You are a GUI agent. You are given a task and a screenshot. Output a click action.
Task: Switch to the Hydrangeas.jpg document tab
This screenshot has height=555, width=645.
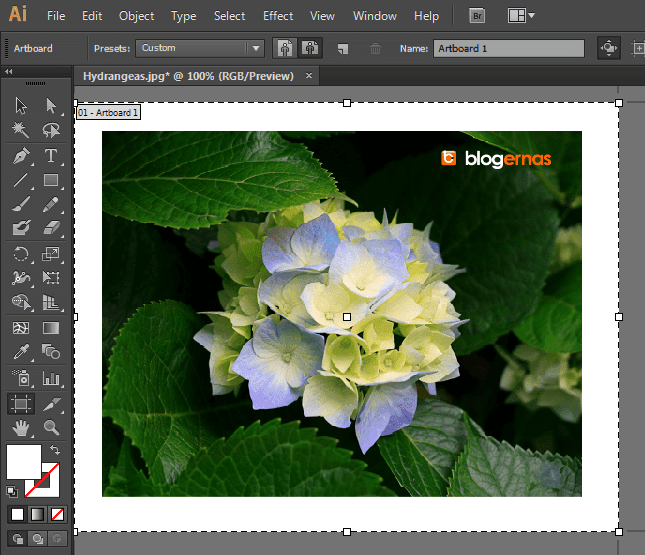[x=188, y=76]
